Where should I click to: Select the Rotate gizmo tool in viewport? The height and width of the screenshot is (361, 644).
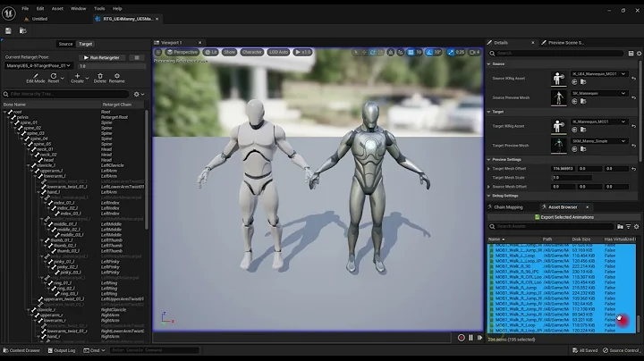tap(372, 52)
